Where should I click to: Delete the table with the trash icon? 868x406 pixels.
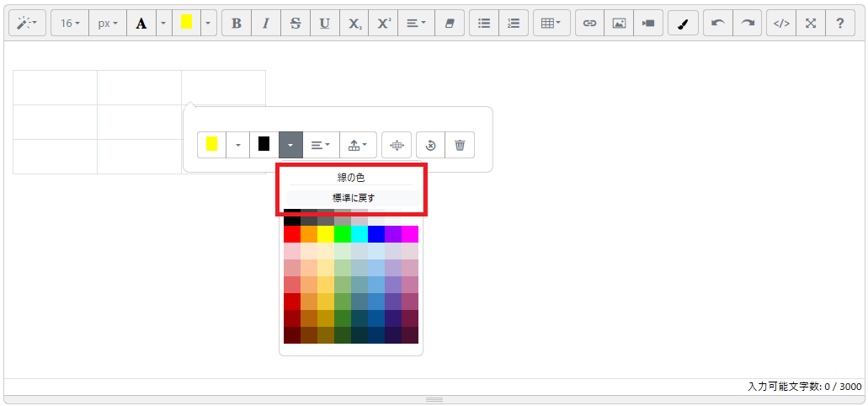(x=460, y=145)
